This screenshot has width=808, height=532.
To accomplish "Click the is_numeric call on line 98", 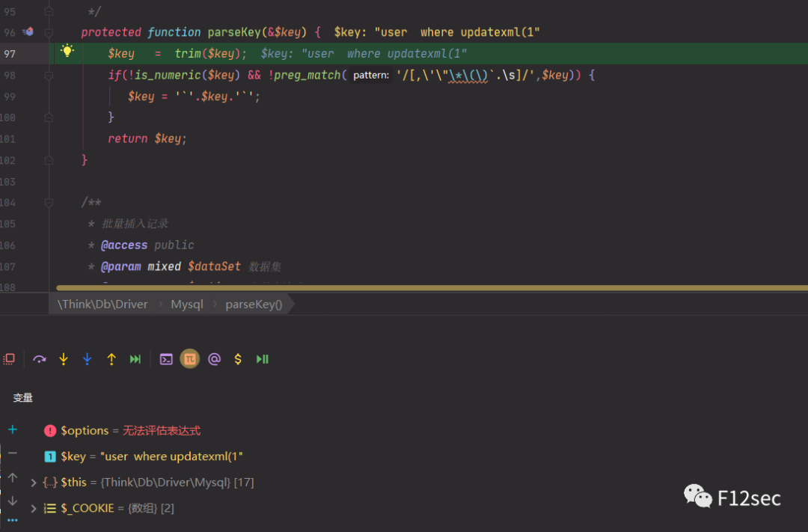I will (x=168, y=76).
